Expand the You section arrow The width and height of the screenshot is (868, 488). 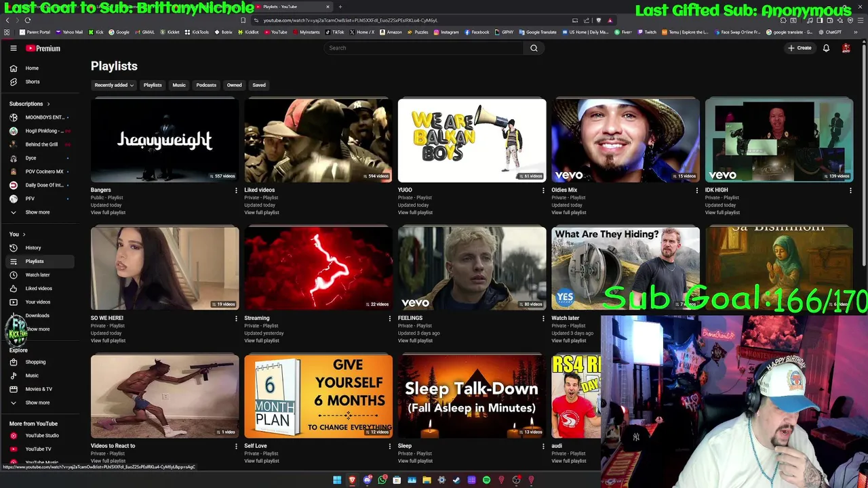tap(24, 235)
